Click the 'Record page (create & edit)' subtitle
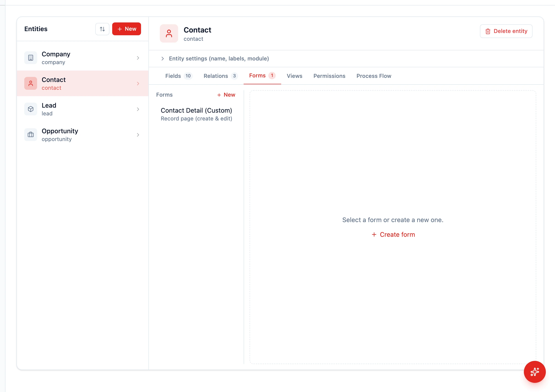This screenshot has height=392, width=555. [196, 119]
